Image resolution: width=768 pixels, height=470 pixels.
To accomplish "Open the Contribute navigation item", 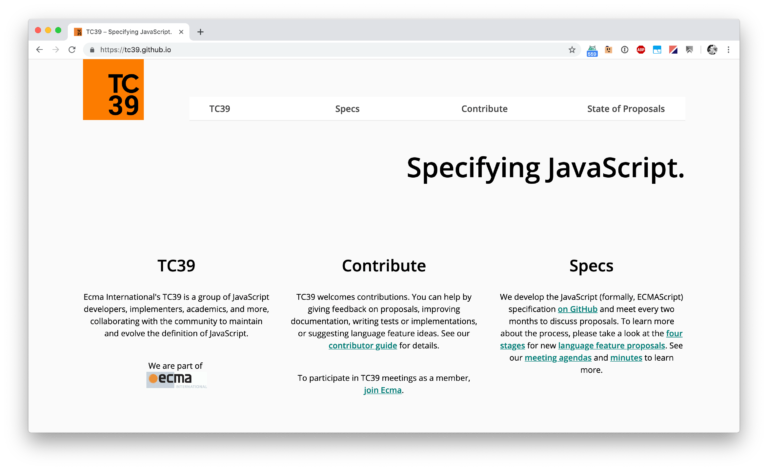I will (484, 109).
